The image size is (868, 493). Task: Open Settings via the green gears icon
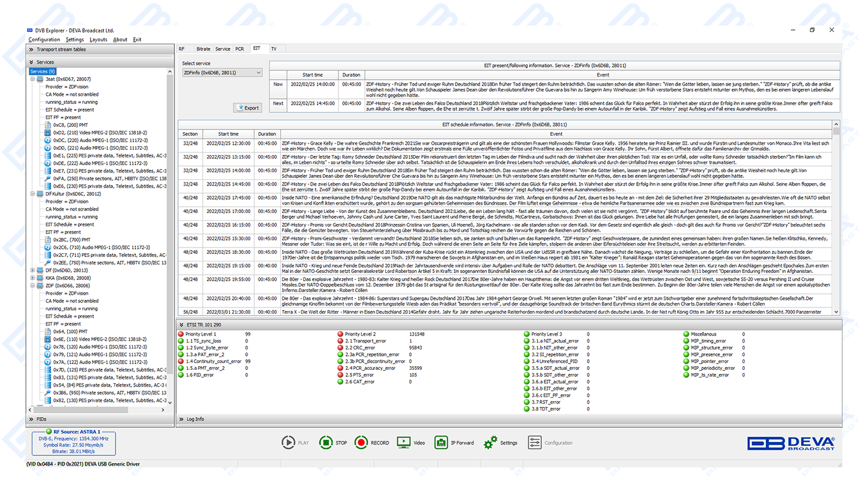[491, 442]
